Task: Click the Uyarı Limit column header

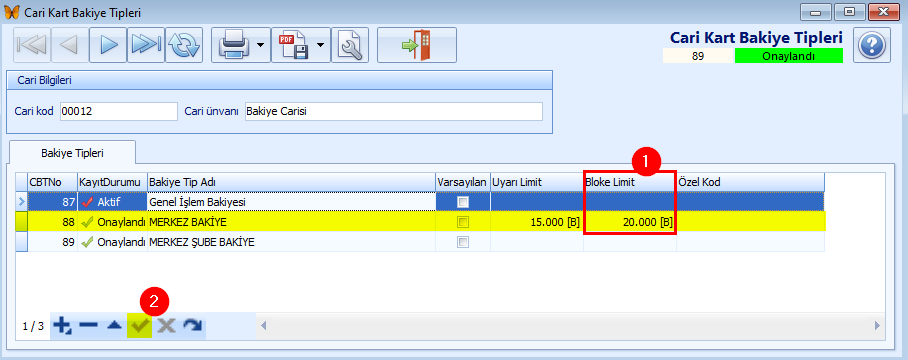Action: pyautogui.click(x=537, y=182)
